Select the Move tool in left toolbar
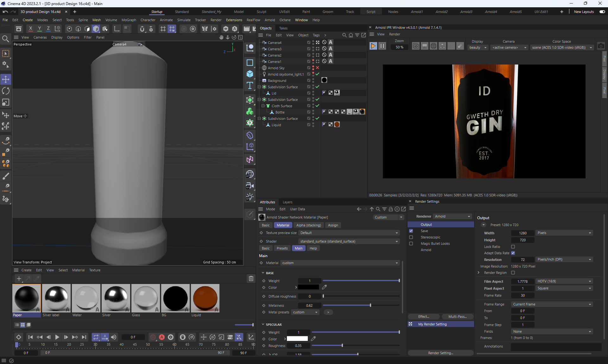608x364 pixels. 6,79
